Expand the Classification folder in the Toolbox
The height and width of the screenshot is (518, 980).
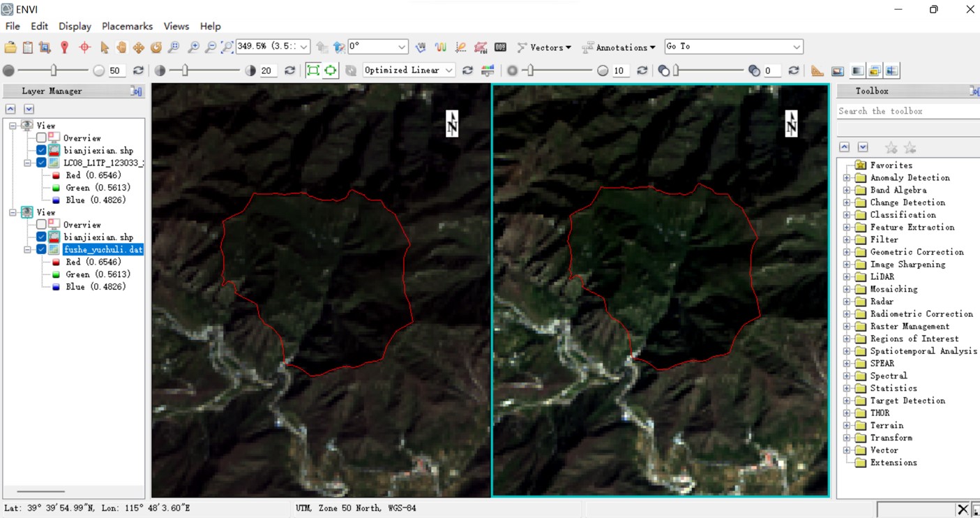[845, 214]
